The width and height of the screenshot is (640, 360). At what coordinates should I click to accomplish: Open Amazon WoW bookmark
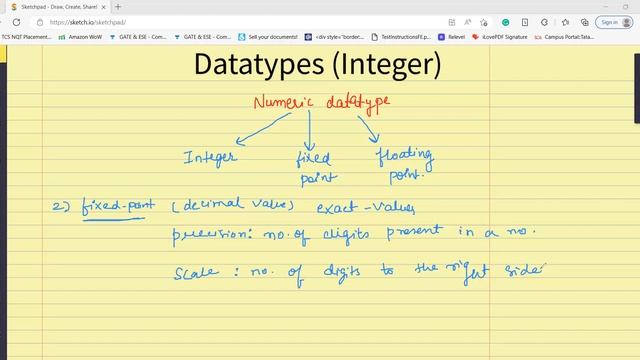(80, 37)
